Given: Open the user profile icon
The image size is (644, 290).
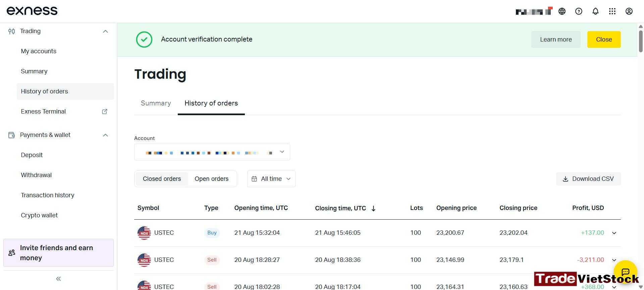Looking at the screenshot, I should tap(629, 11).
